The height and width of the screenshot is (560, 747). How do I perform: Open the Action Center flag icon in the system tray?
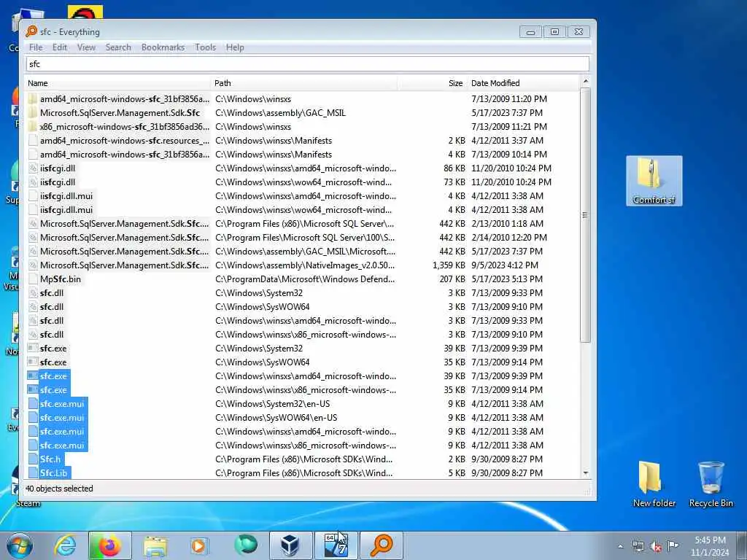tap(673, 545)
